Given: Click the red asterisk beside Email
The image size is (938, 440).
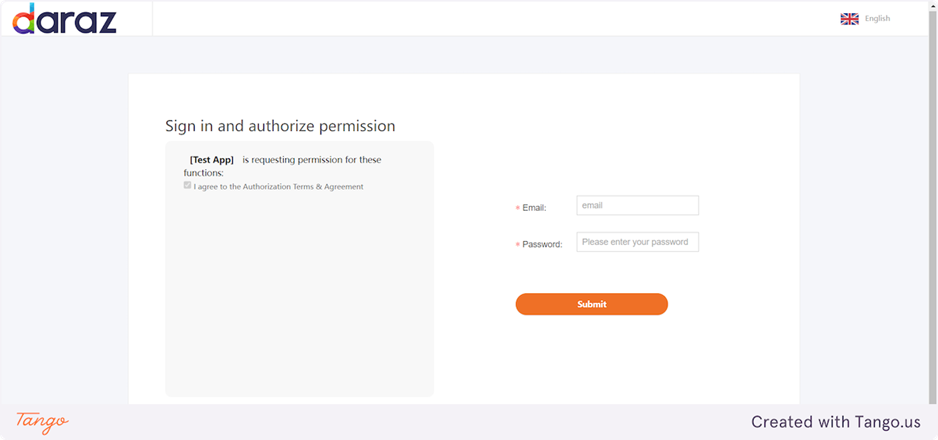Looking at the screenshot, I should [x=518, y=209].
